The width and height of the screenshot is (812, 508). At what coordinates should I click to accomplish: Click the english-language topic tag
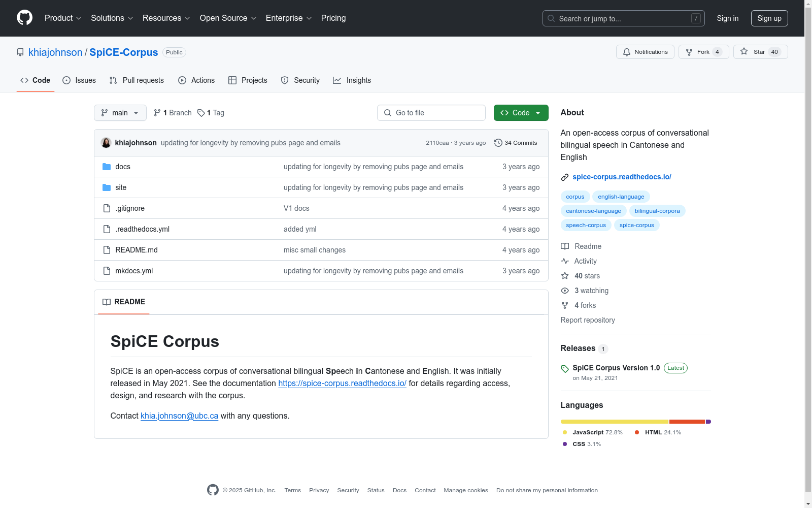pyautogui.click(x=621, y=197)
